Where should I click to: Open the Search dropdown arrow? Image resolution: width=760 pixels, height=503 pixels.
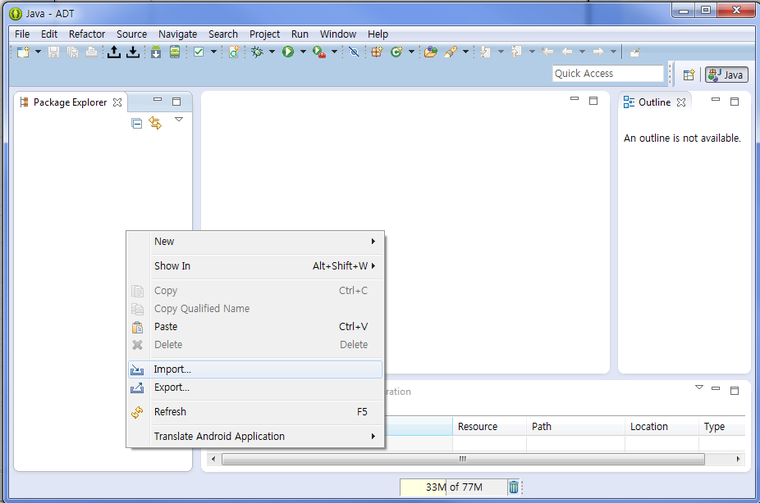tap(465, 51)
